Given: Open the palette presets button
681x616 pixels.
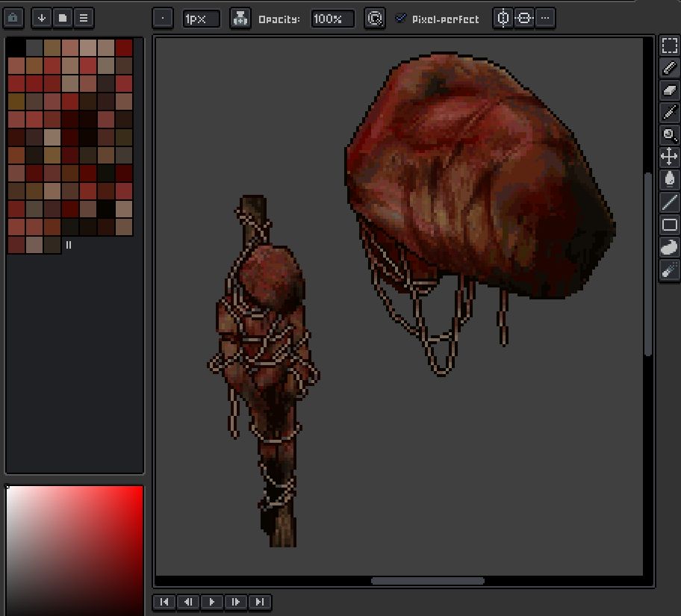Looking at the screenshot, I should coord(63,18).
